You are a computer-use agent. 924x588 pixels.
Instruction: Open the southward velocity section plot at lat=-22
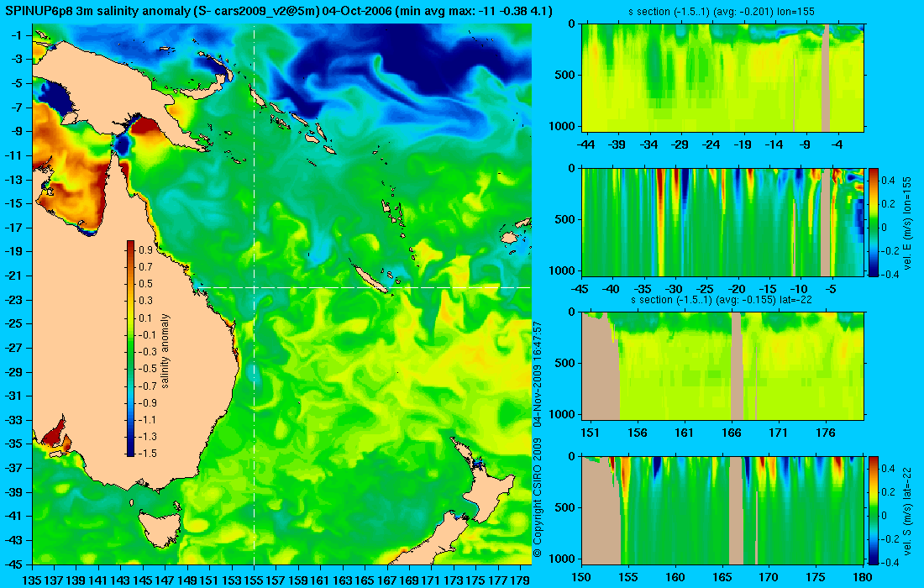(723, 510)
